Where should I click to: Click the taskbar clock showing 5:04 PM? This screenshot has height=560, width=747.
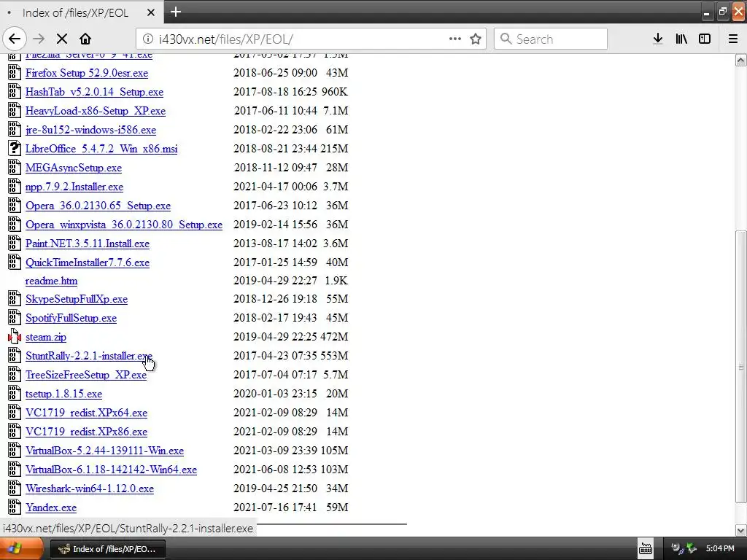720,548
